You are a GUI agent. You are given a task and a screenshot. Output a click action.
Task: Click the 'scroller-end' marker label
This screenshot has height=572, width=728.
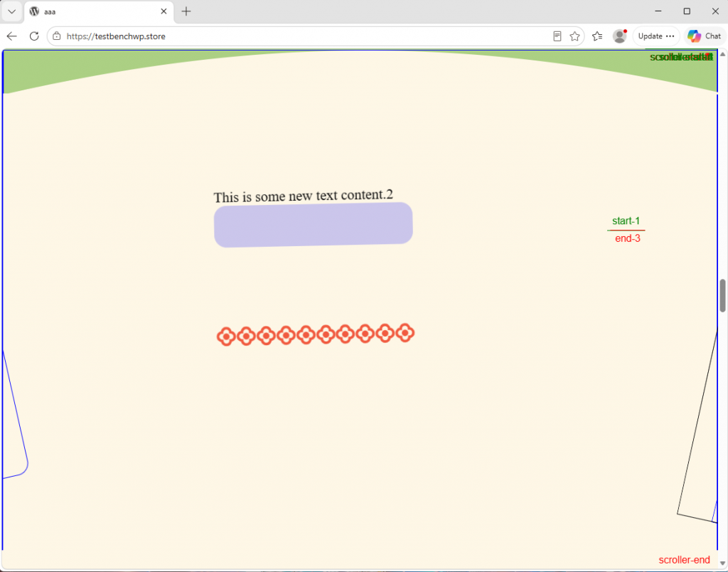click(685, 560)
